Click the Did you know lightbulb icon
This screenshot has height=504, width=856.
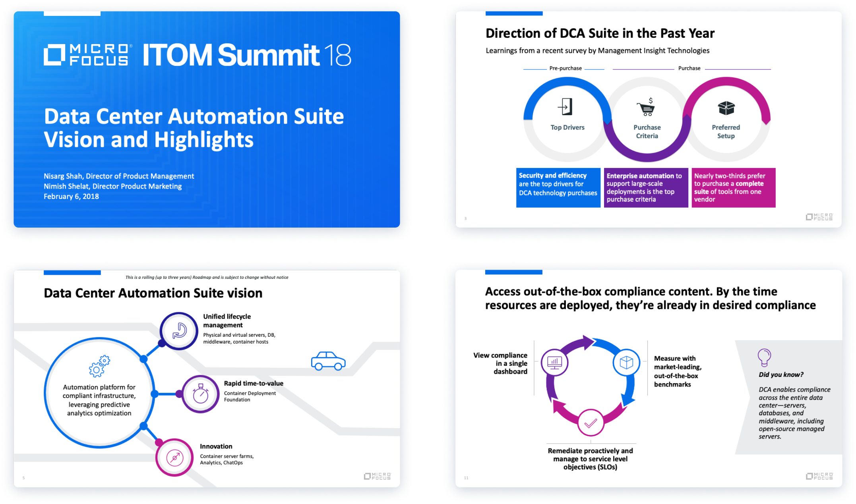pos(764,357)
